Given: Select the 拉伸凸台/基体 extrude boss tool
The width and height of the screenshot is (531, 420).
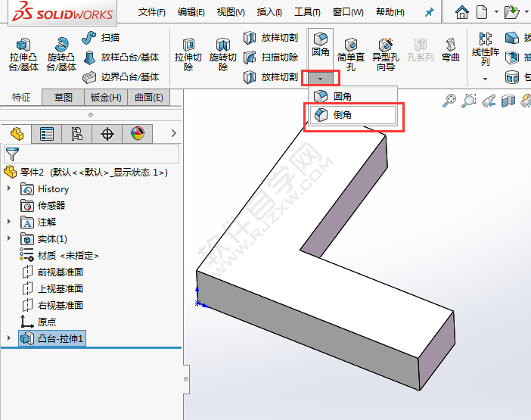Looking at the screenshot, I should click(x=23, y=55).
